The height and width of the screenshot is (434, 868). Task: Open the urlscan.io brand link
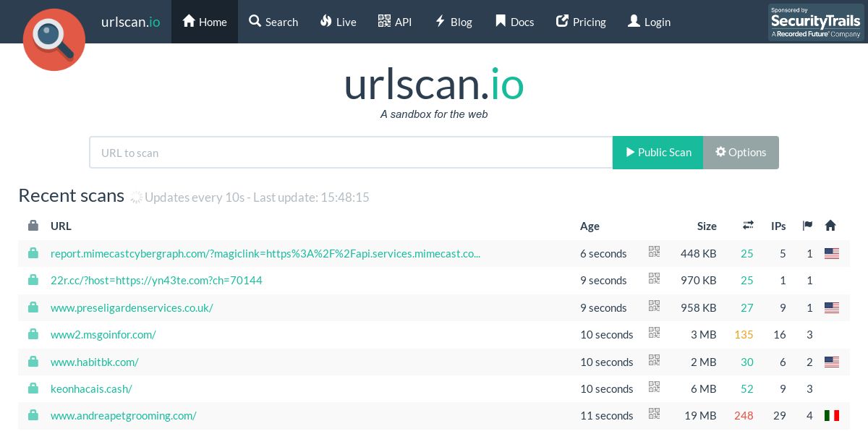pyautogui.click(x=131, y=22)
